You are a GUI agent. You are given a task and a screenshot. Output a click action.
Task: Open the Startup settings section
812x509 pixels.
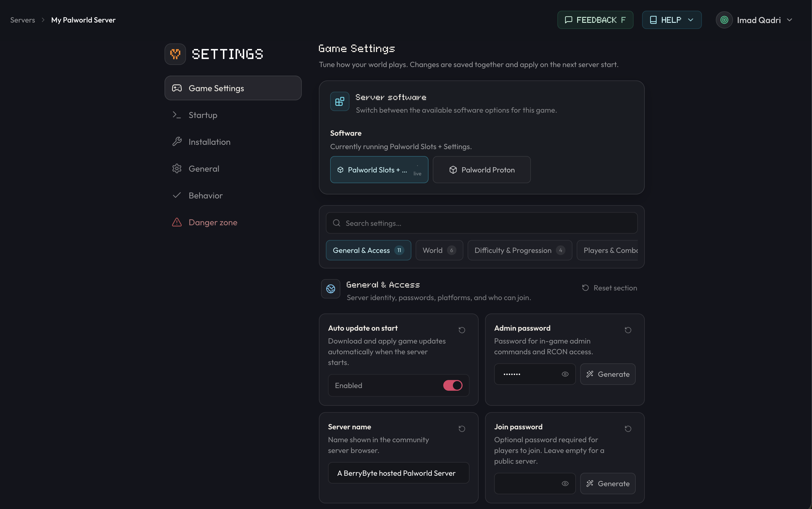(x=233, y=115)
